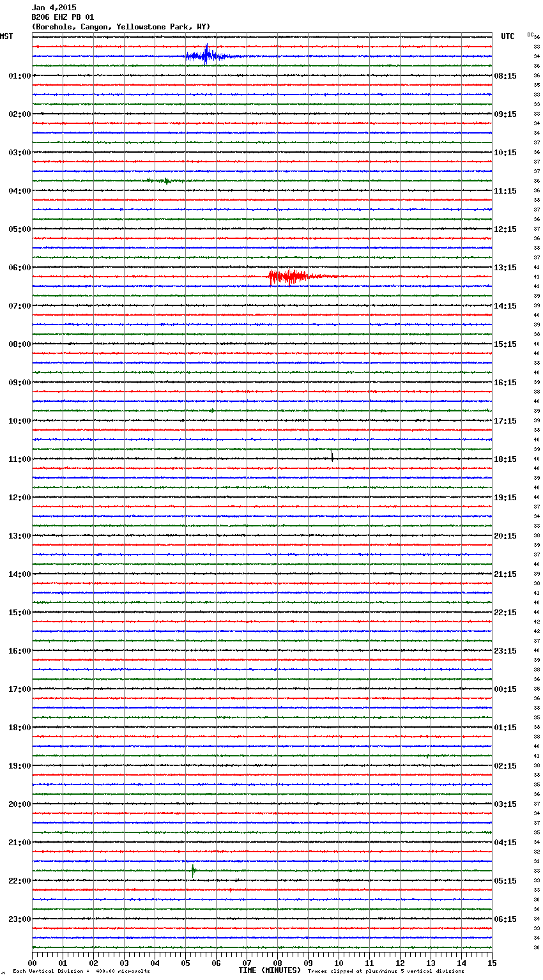Click the "18:00" MST hour label
Viewport: 543px width, 980px height.
20,728
